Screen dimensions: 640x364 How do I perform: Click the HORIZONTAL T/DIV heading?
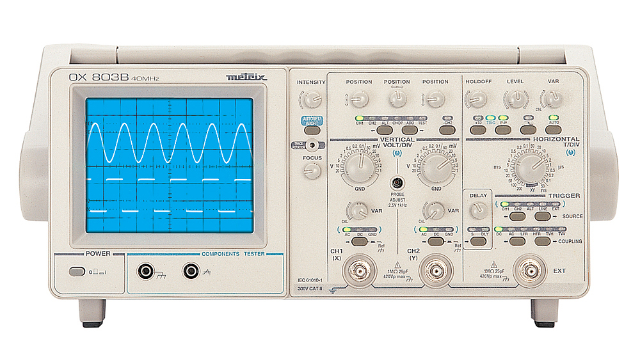click(x=556, y=141)
